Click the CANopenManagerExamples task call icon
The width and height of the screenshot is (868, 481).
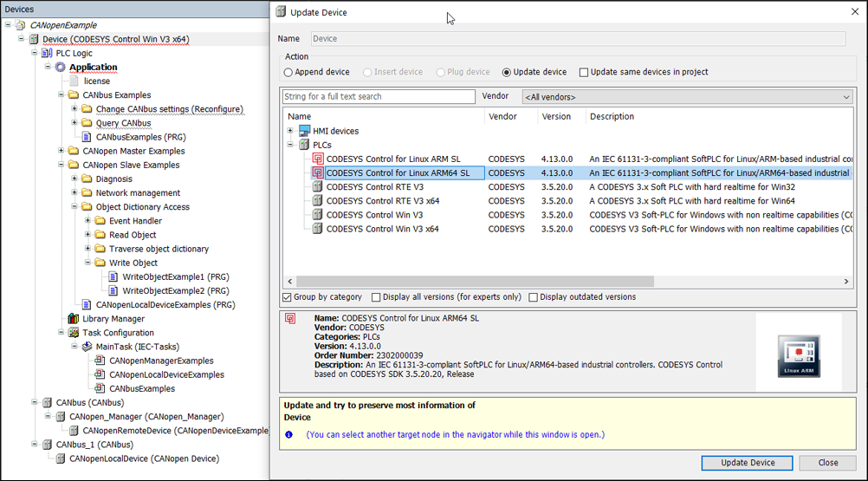pyautogui.click(x=100, y=361)
